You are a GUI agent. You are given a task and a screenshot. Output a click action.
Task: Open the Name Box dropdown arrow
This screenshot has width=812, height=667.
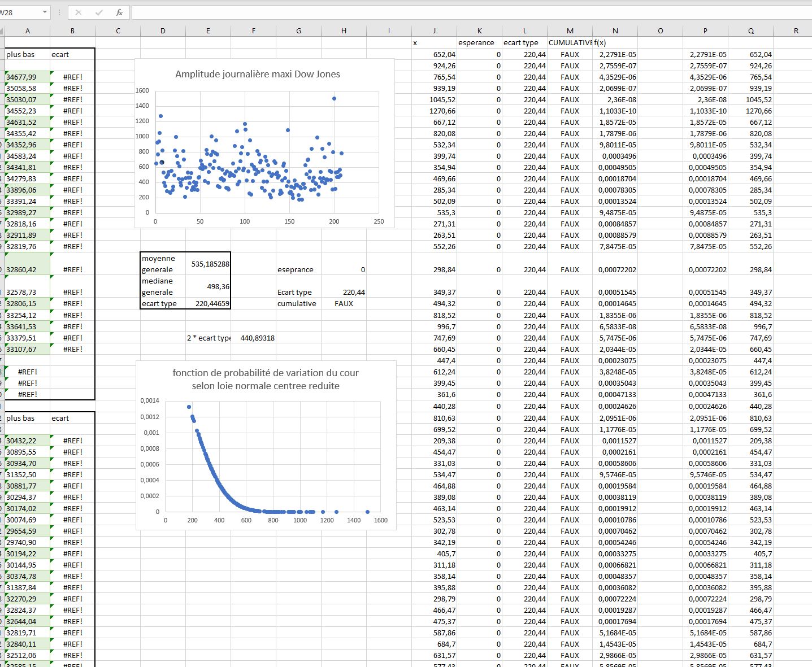(45, 12)
